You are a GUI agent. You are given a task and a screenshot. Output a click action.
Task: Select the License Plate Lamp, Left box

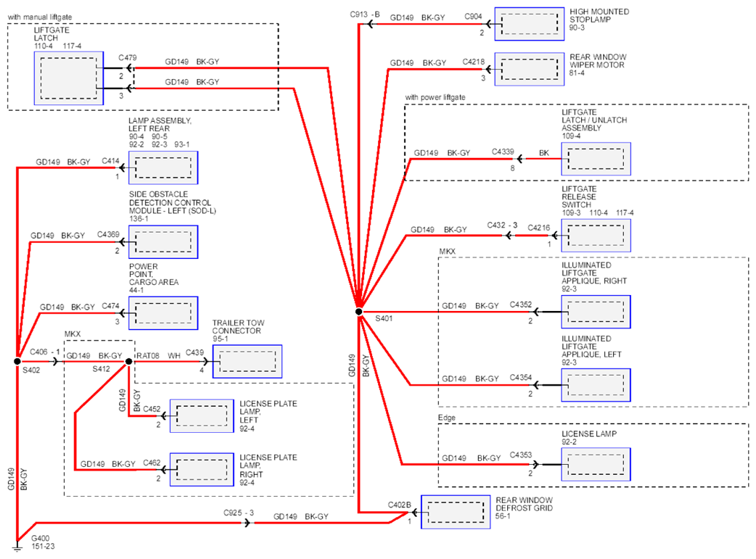pos(202,416)
